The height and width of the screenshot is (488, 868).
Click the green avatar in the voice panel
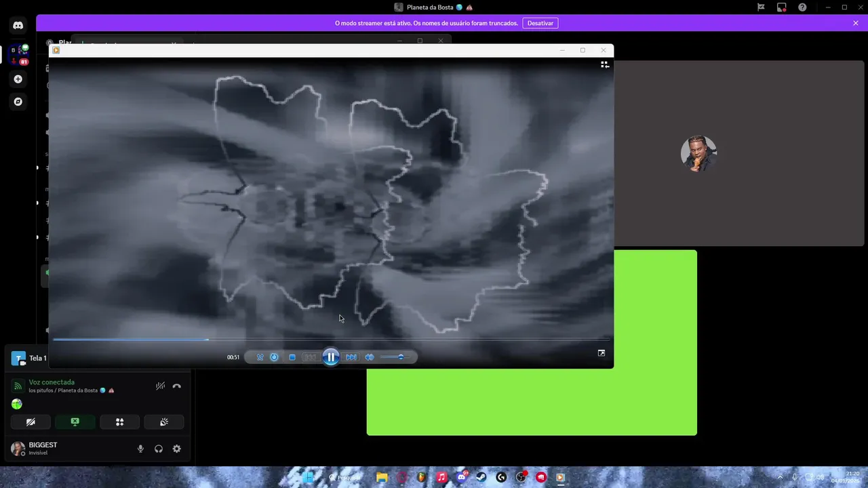(x=17, y=404)
